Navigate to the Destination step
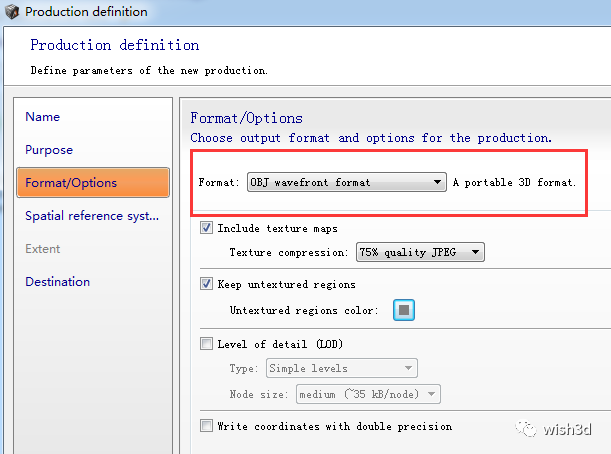Screen dimensions: 611x454 pyautogui.click(x=58, y=281)
